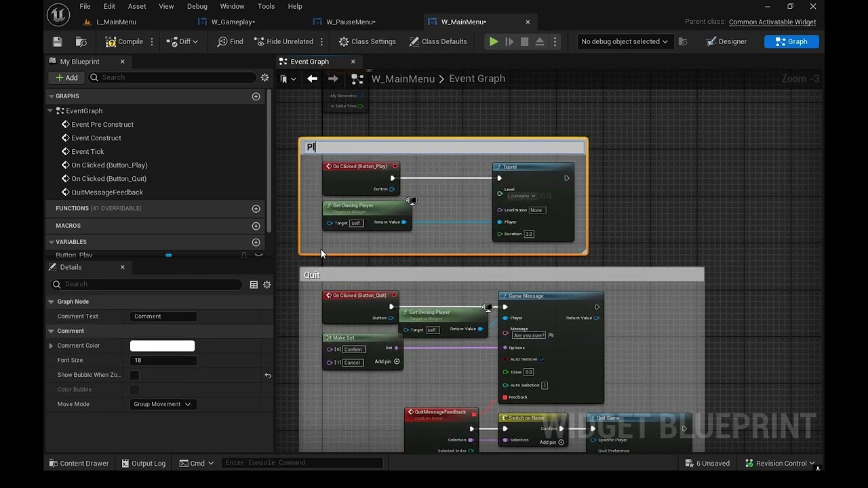The height and width of the screenshot is (488, 868).
Task: Add a new macro with plus icon
Action: 256,226
